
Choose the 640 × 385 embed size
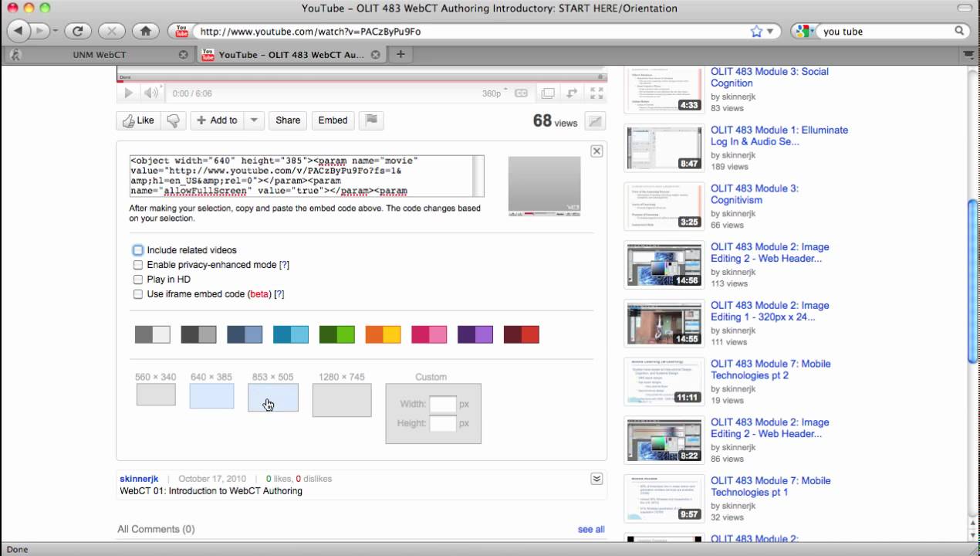pos(211,396)
